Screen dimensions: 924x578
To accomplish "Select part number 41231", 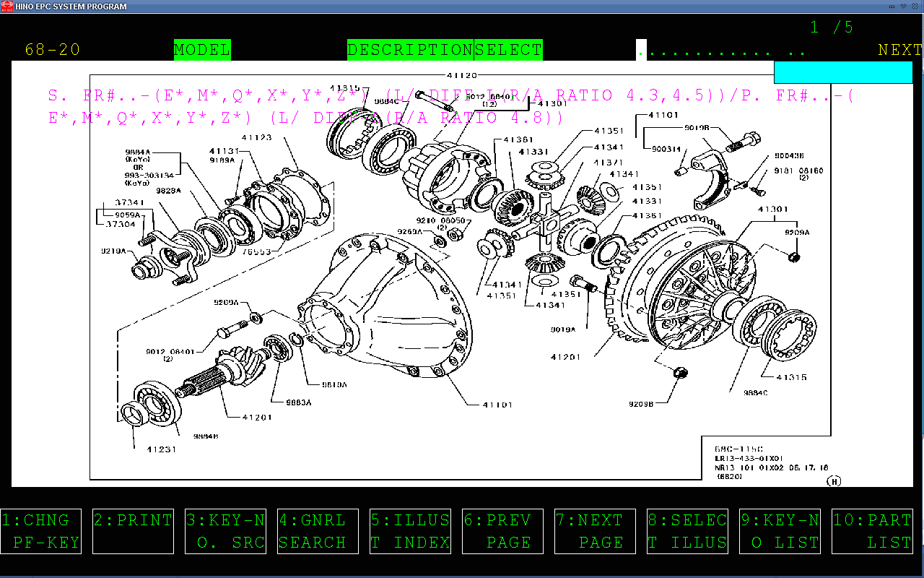I will click(x=161, y=449).
